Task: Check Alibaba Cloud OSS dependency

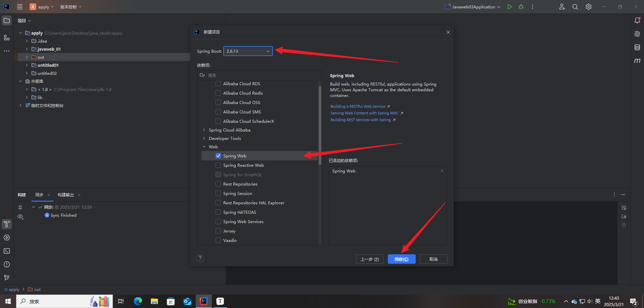Action: pos(218,102)
